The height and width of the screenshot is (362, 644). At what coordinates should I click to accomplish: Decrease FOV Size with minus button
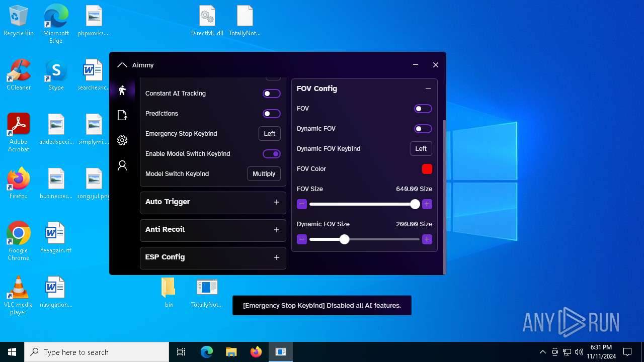click(x=302, y=204)
